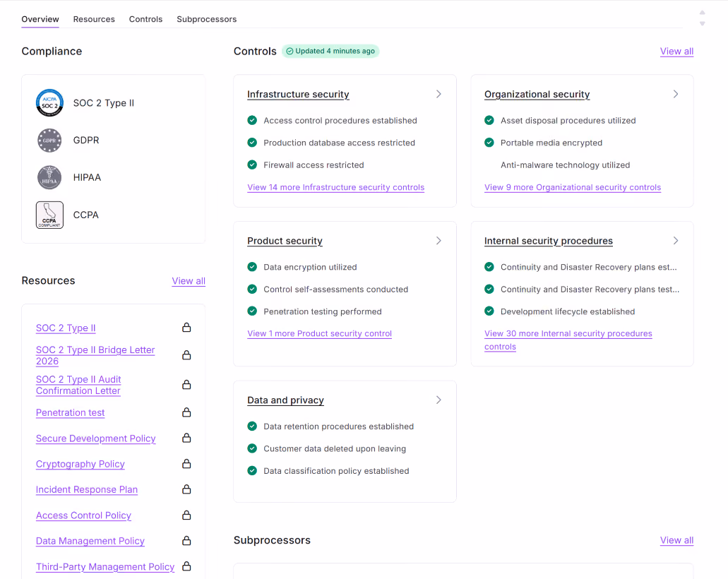Switch to the Overview tab
This screenshot has width=728, height=579.
coord(40,19)
